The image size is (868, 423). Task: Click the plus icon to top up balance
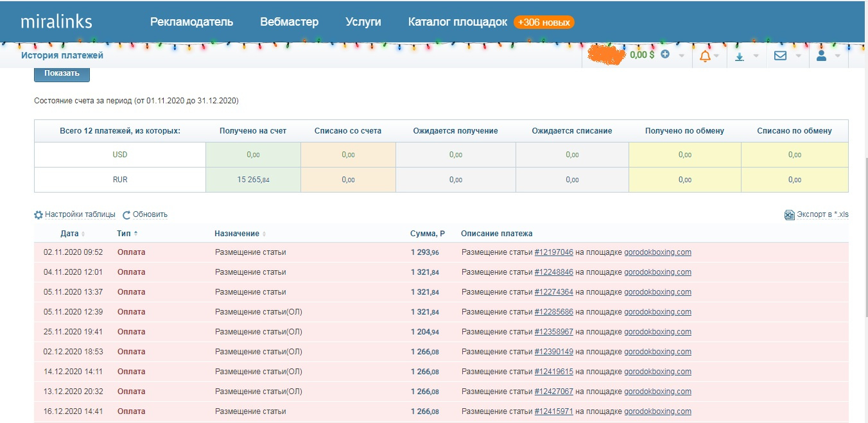[x=665, y=55]
